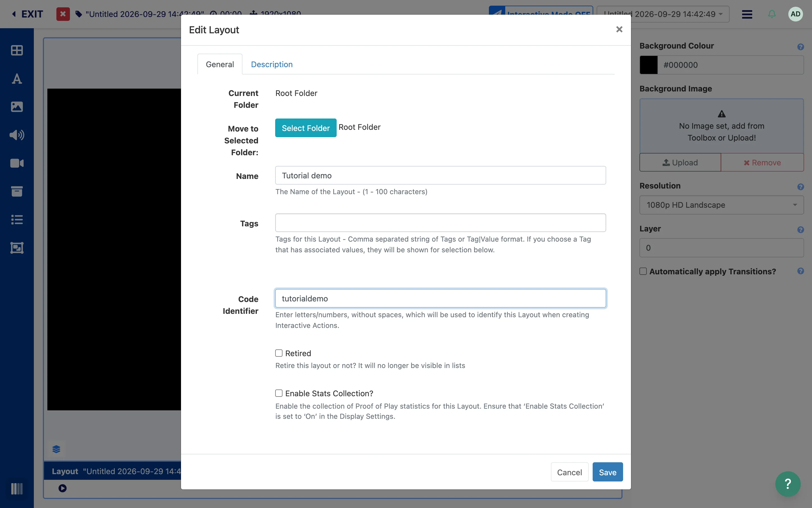Screen dimensions: 812x508
Task: Click EXIT to leave the editor
Action: point(27,14)
